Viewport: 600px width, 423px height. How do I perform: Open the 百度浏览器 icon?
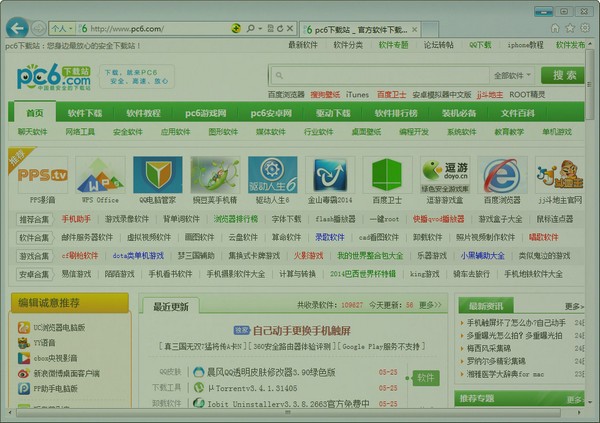pos(502,175)
